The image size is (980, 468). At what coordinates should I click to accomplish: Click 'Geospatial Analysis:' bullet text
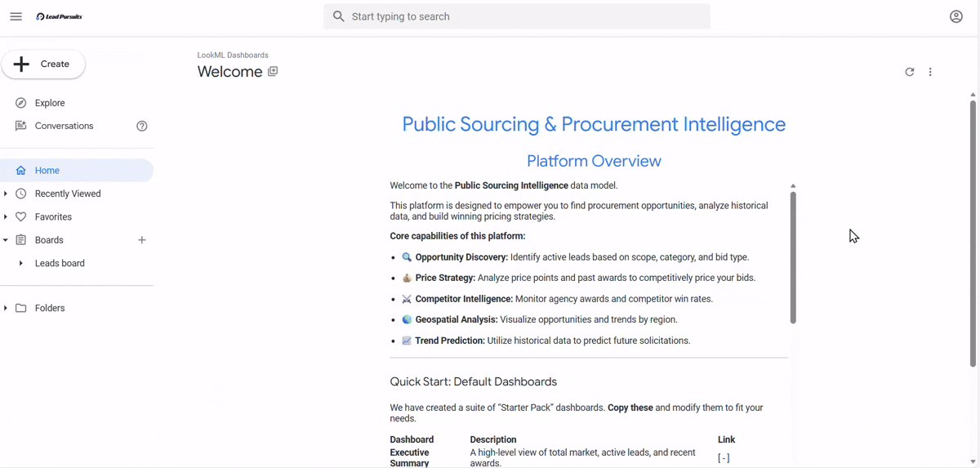pos(457,320)
